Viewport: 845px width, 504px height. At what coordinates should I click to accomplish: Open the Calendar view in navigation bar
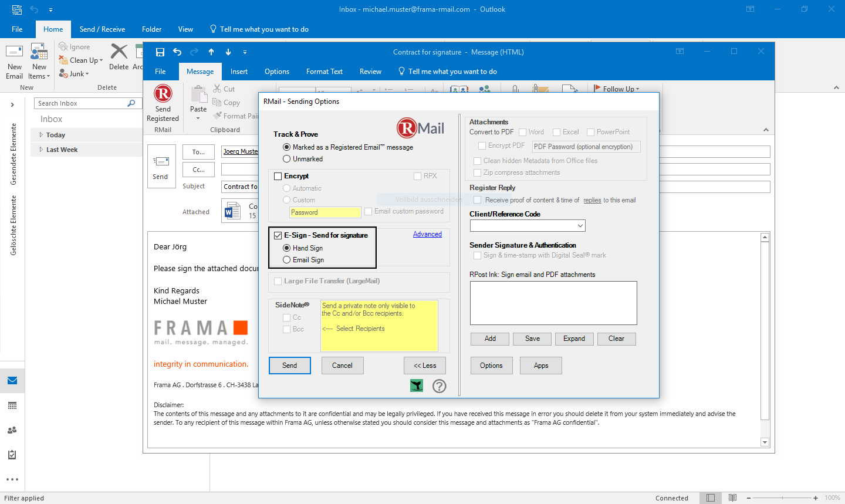(x=12, y=405)
